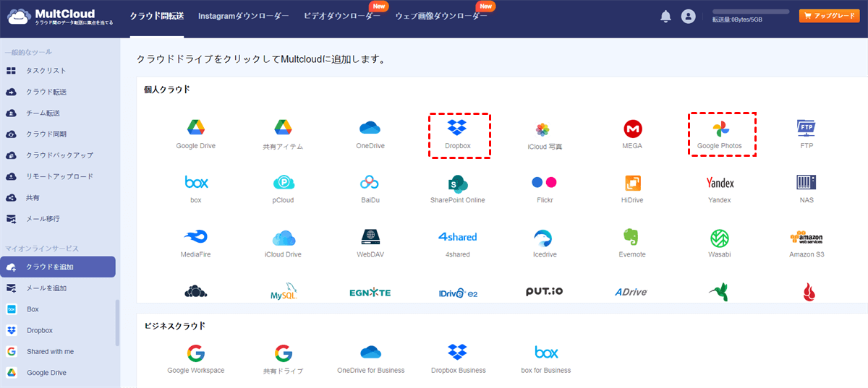Choose BaiDu cloud icon

point(370,189)
